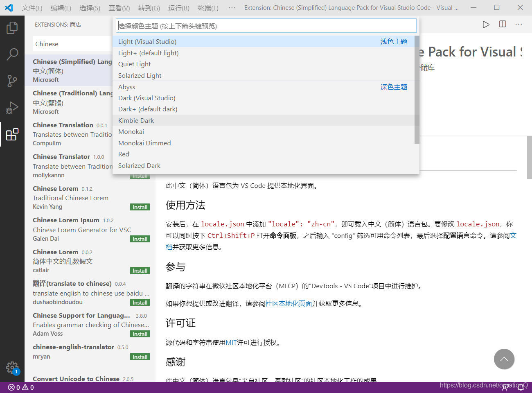Select Solarized Light theme
532x393 pixels.
coord(264,75)
